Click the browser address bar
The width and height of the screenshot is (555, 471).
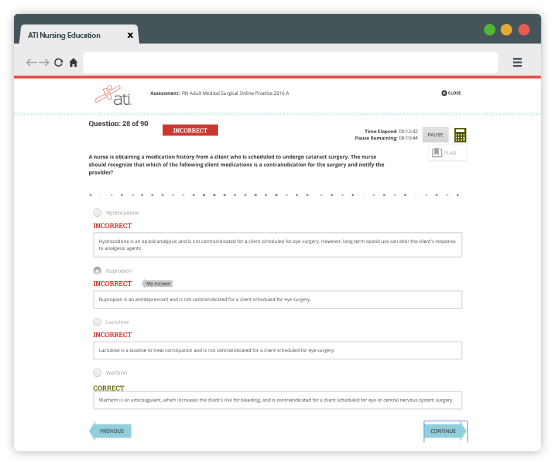pos(291,63)
